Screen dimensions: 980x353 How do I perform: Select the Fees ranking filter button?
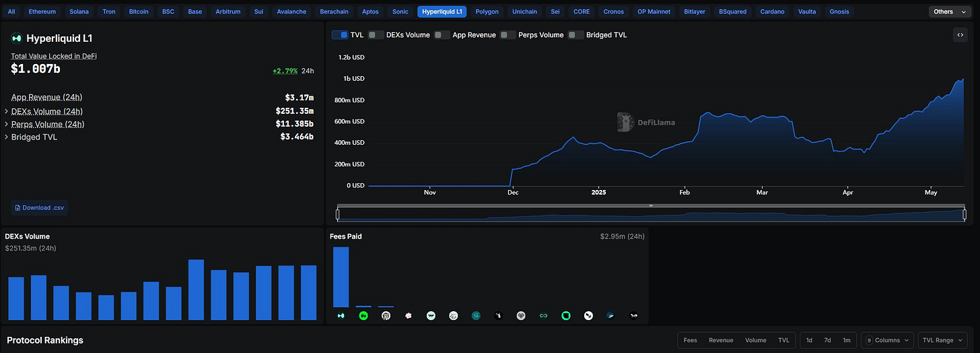point(691,340)
